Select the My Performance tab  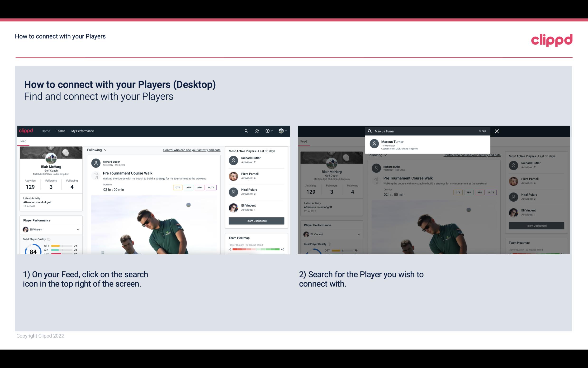[83, 131]
